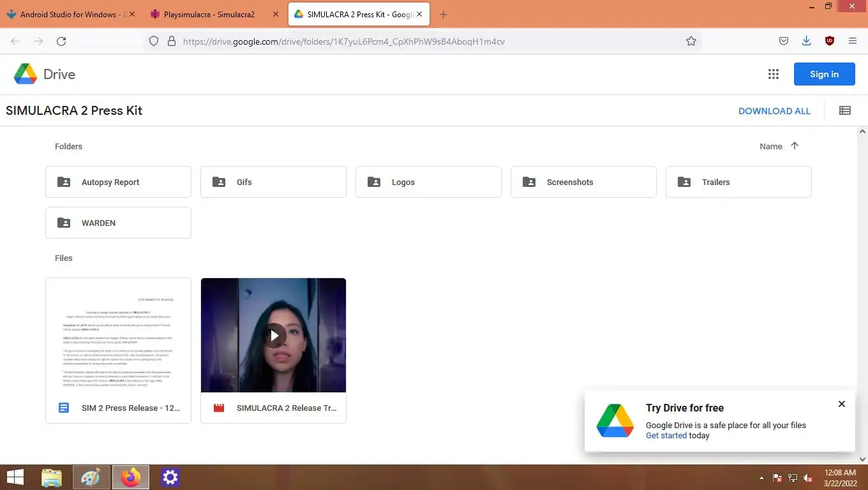
Task: Show site security lock information
Action: click(171, 41)
